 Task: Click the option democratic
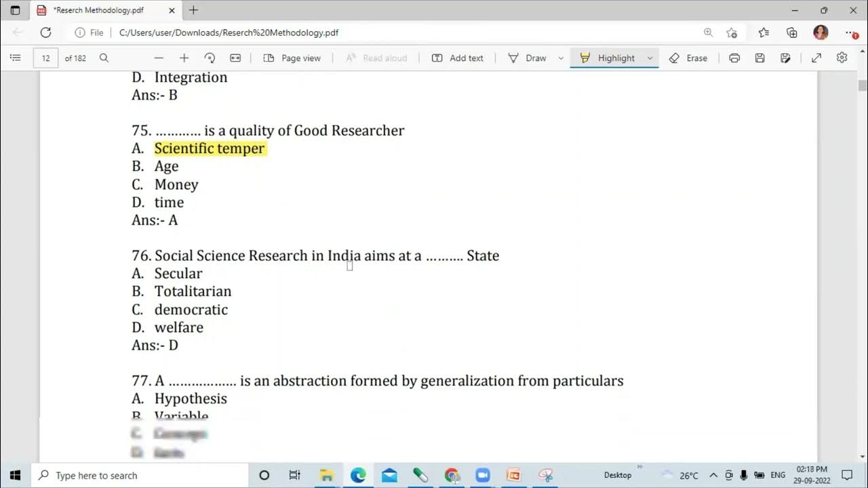pos(191,309)
